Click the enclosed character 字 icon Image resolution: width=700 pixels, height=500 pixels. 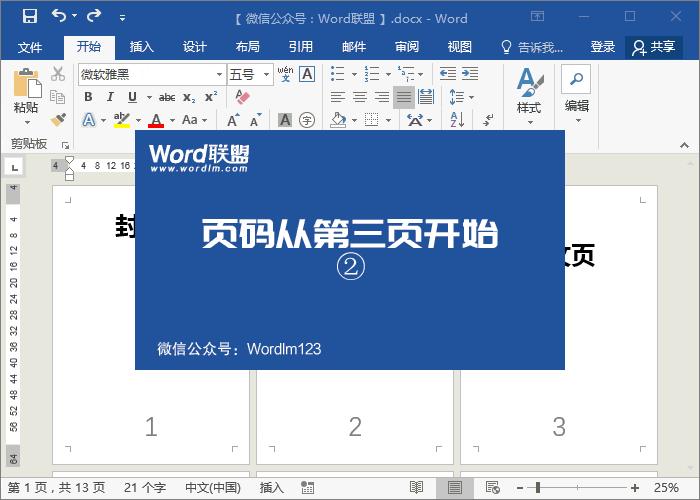pos(307,120)
